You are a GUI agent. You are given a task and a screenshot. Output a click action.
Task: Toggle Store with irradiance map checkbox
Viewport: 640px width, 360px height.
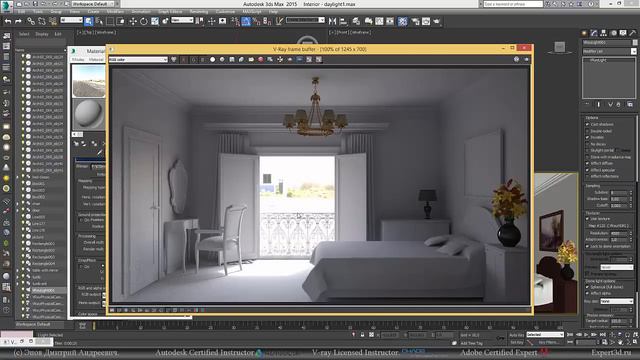(588, 157)
